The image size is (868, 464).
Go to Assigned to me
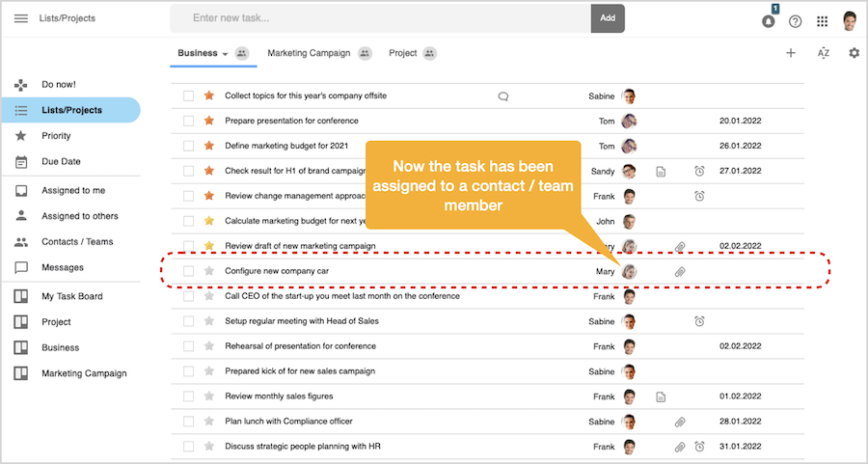(73, 191)
